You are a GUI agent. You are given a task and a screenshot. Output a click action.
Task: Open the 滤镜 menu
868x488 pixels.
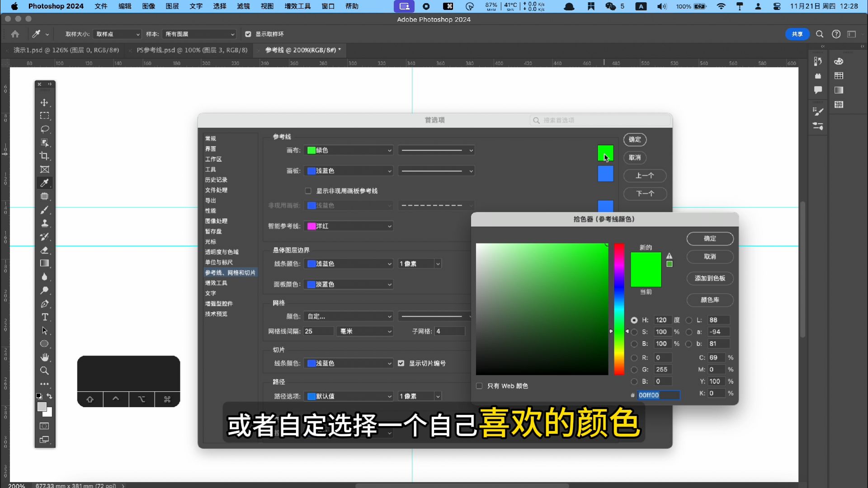click(x=243, y=6)
